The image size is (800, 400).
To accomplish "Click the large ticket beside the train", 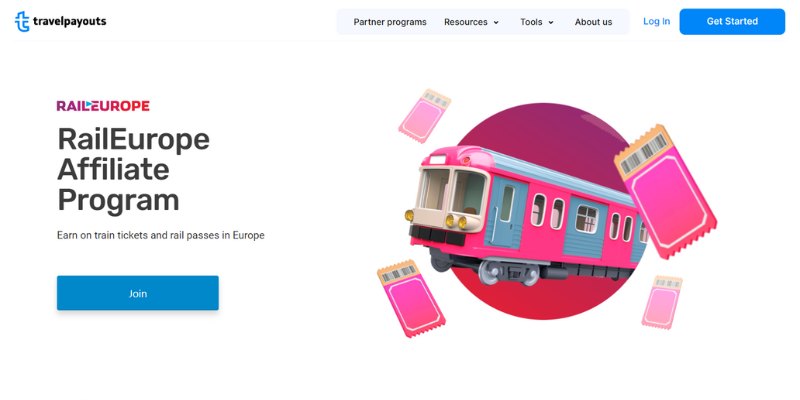I will 665,191.
